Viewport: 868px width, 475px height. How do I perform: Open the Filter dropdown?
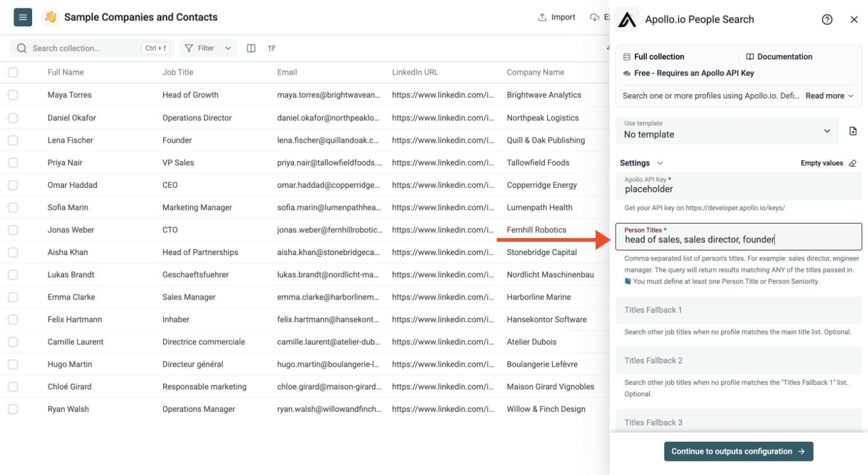pos(208,48)
